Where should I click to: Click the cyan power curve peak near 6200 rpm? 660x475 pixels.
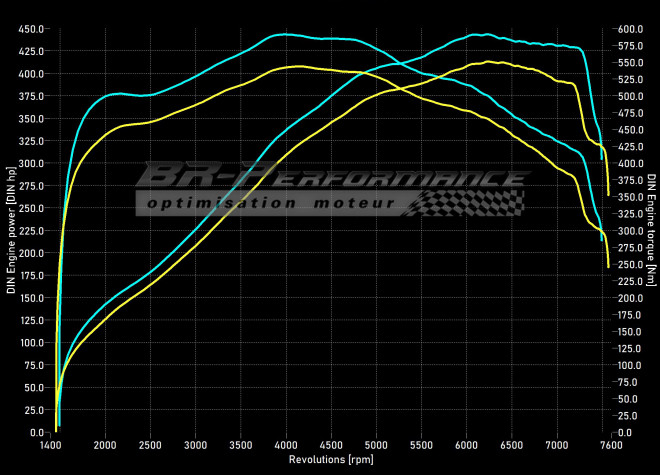coord(483,34)
